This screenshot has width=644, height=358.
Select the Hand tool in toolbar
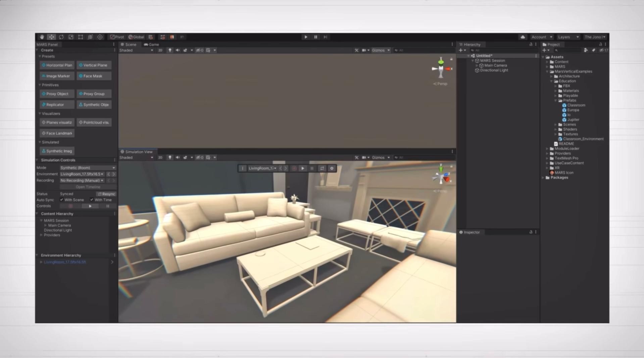tap(42, 37)
